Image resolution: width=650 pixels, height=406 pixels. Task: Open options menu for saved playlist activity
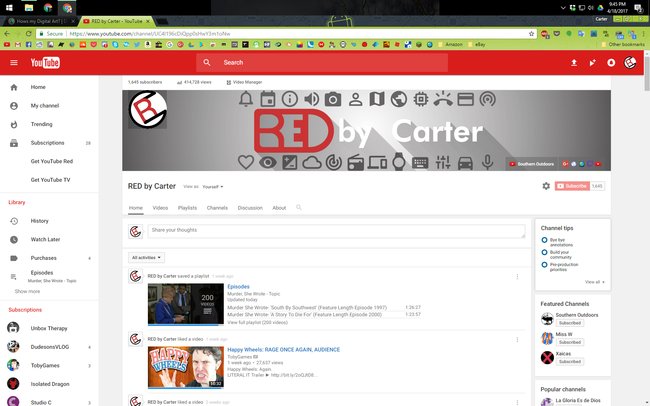coord(517,277)
